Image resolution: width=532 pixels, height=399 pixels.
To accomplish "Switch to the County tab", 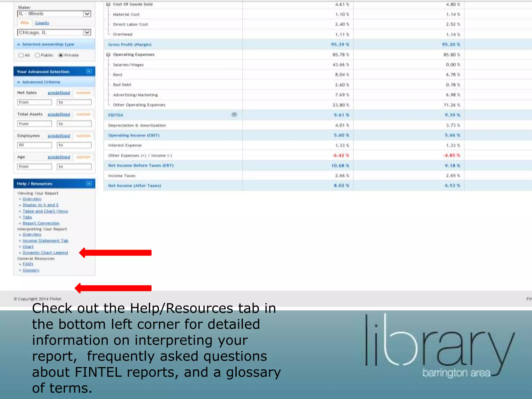I will (x=42, y=23).
